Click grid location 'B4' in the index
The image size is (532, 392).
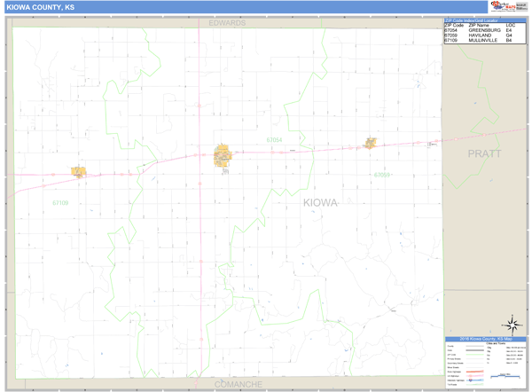[x=509, y=41]
